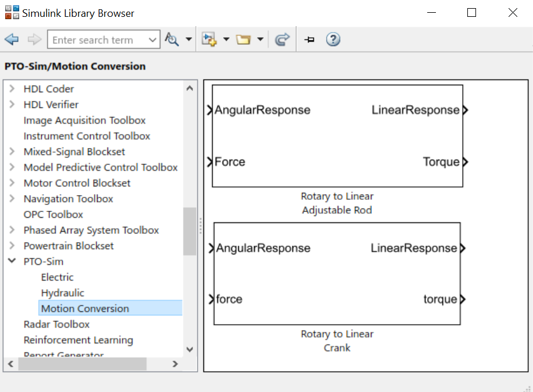Select the Rotary to Linear Crank block

(337, 274)
